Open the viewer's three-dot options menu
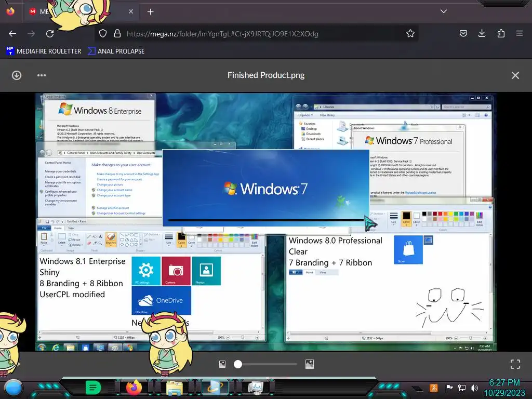532x399 pixels. click(x=42, y=75)
